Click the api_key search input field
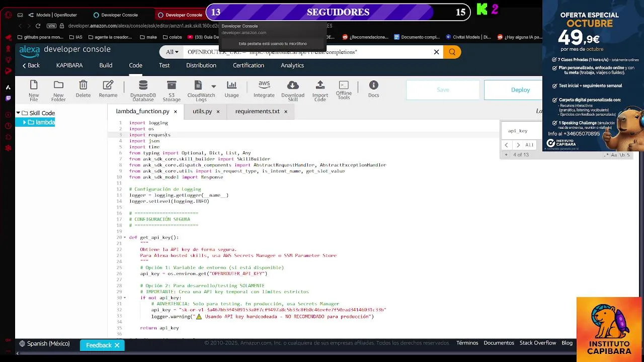 (x=522, y=131)
